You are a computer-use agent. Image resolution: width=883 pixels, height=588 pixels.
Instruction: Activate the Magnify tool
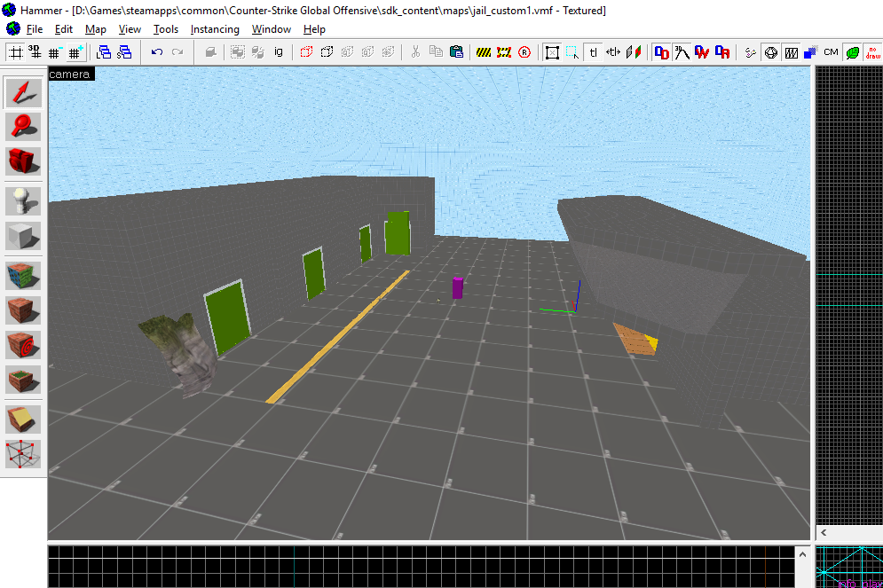coord(23,127)
